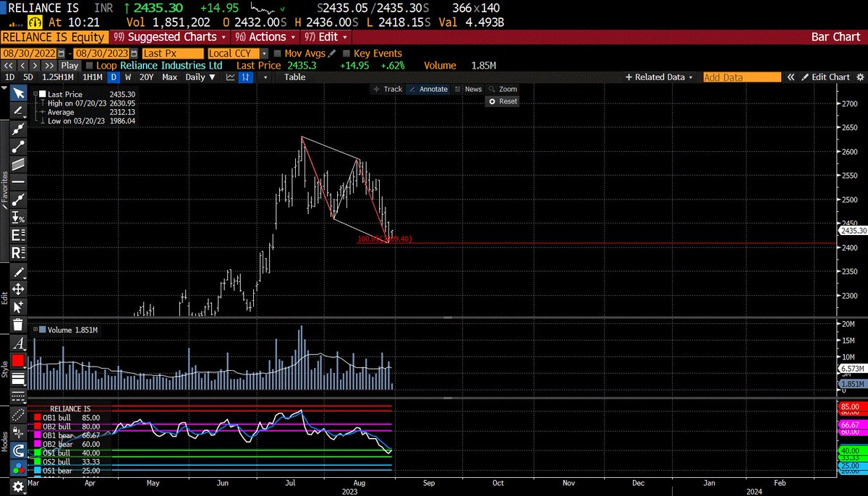The height and width of the screenshot is (496, 868).
Task: Select the 20Y range tab
Action: 147,77
